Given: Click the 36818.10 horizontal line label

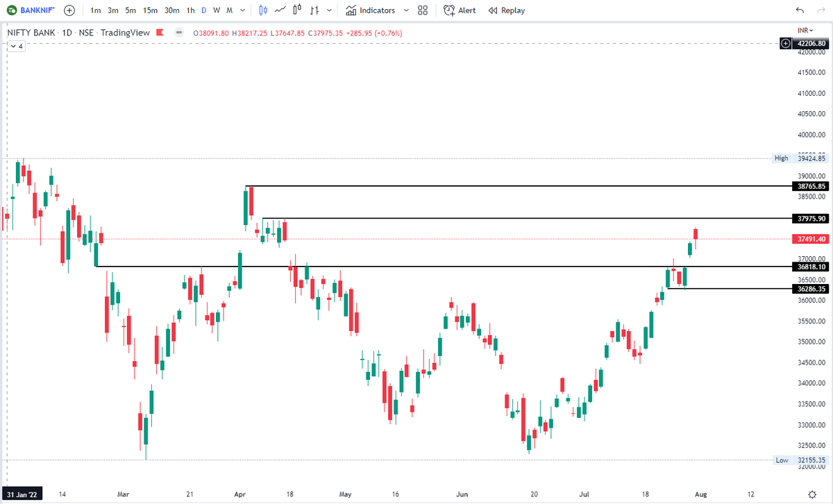Looking at the screenshot, I should [x=809, y=267].
